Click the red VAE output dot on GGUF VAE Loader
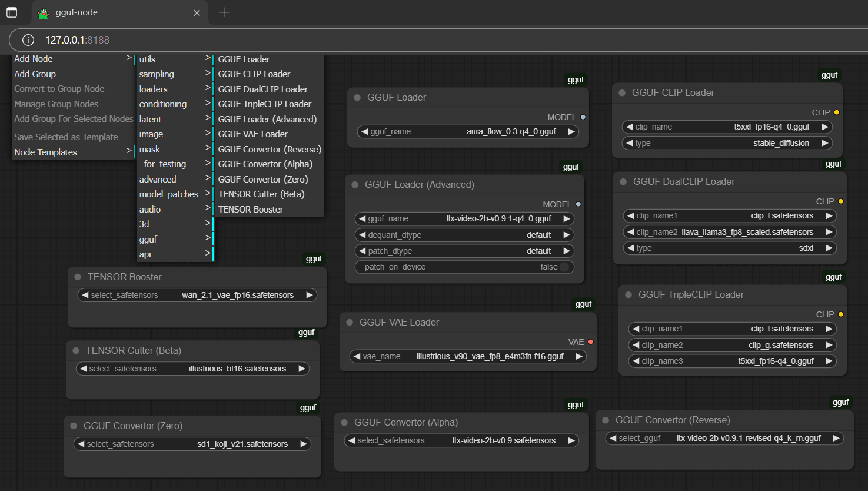 [590, 341]
